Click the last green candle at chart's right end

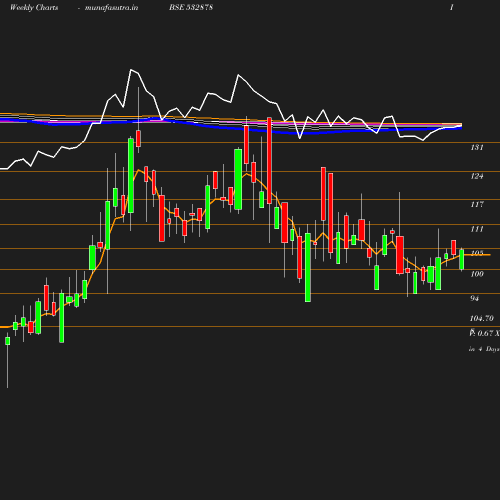coord(462,259)
